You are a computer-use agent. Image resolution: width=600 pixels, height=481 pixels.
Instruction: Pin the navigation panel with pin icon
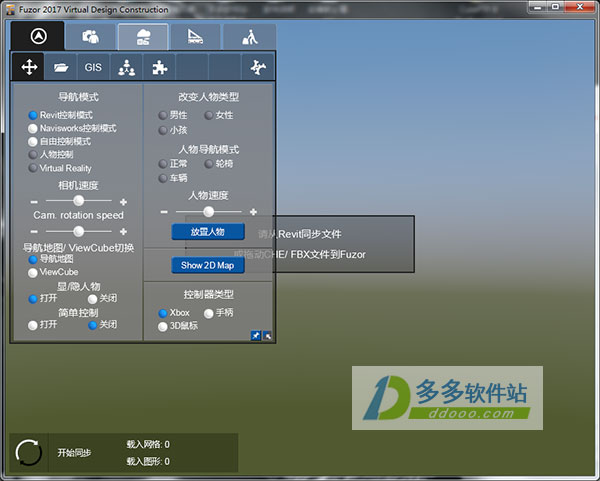pos(255,336)
